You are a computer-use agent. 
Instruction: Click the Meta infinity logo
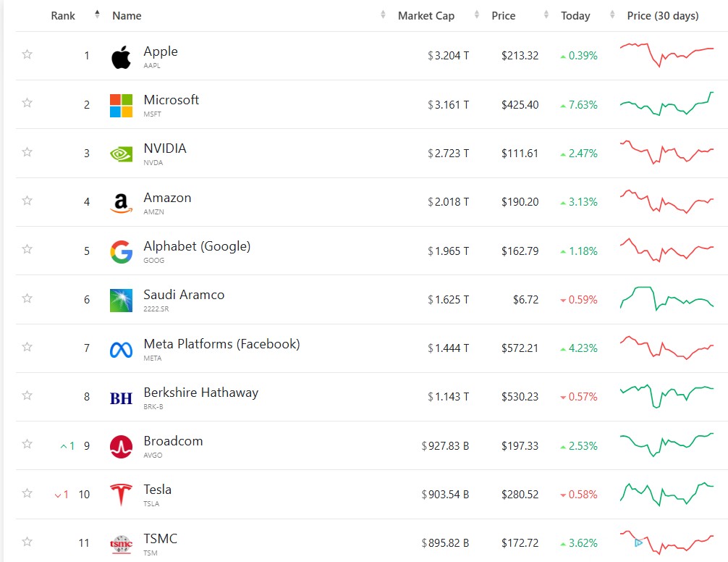(121, 350)
